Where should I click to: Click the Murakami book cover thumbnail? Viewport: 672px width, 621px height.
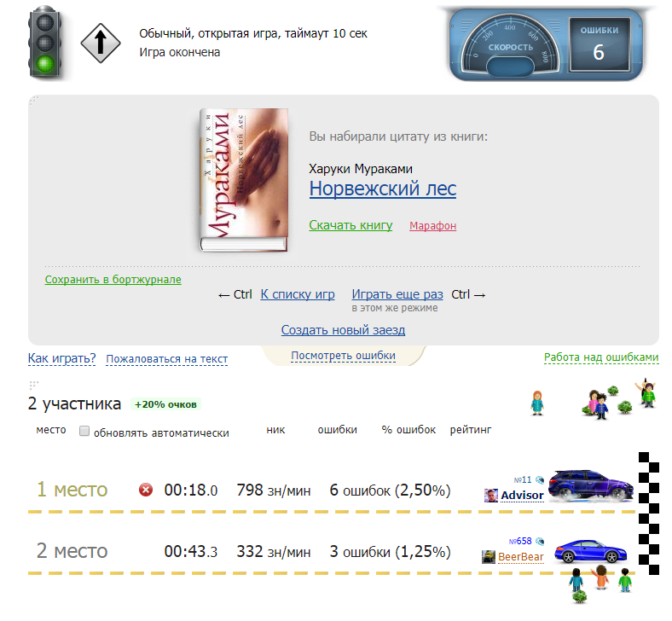tap(244, 180)
